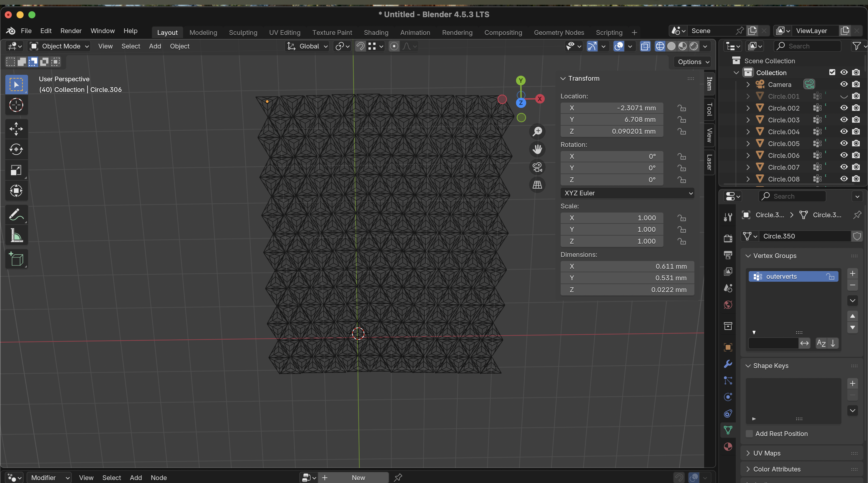
Task: Uncheck the Collection exclude checkbox
Action: pos(832,72)
